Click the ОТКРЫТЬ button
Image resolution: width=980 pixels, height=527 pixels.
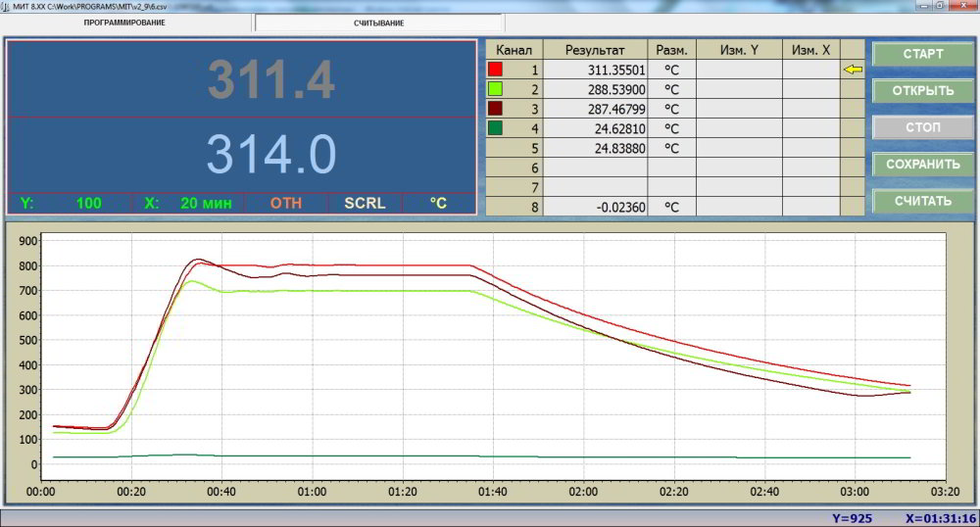(x=922, y=91)
